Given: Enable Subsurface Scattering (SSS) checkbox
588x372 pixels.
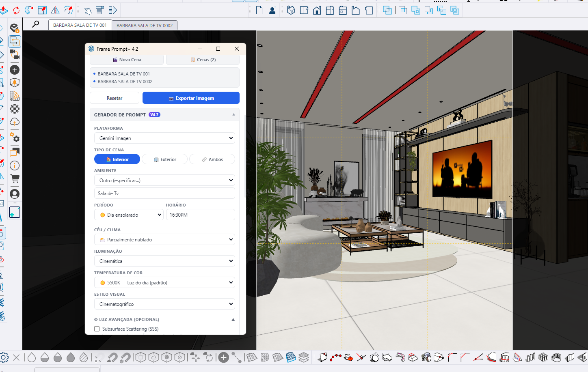Looking at the screenshot, I should pyautogui.click(x=97, y=329).
